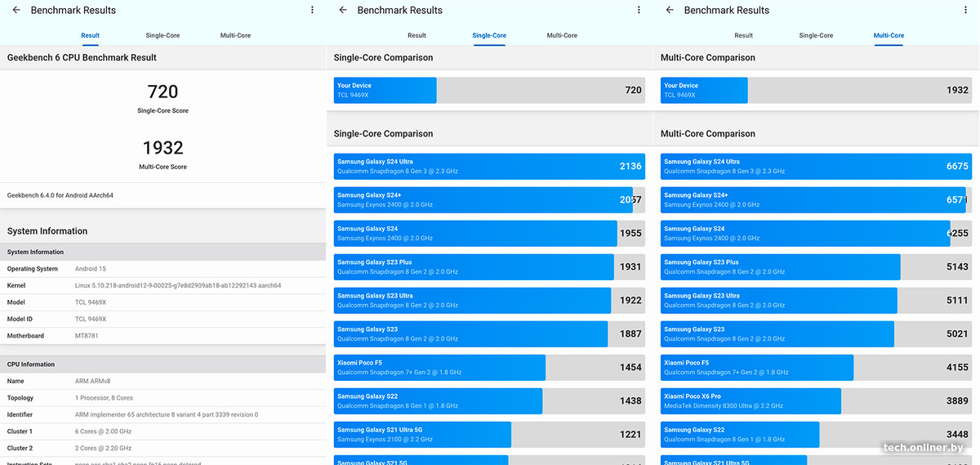The image size is (980, 465).
Task: Select active Single-Core tab on Single-Core Comparison screen
Action: point(489,36)
